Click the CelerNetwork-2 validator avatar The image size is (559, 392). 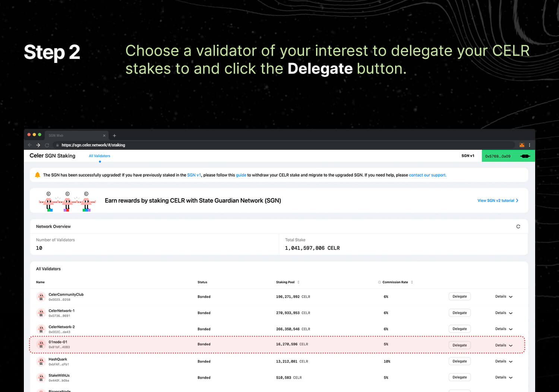pyautogui.click(x=41, y=329)
